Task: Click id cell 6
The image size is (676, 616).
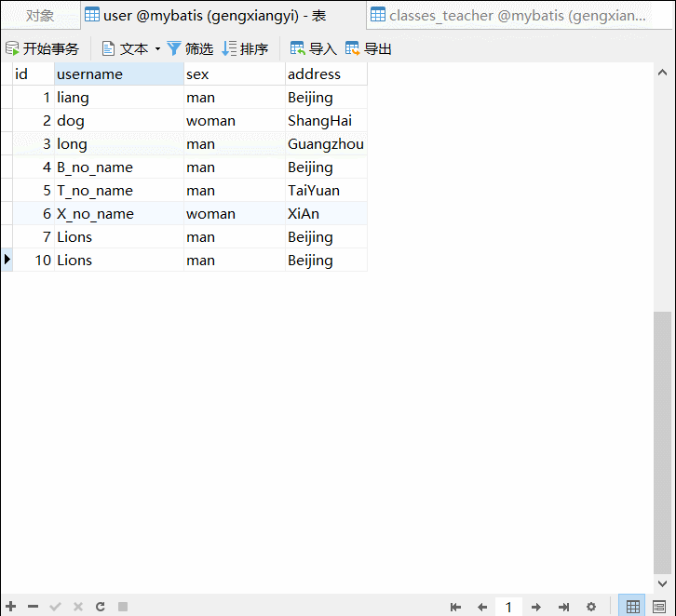Action: [34, 214]
